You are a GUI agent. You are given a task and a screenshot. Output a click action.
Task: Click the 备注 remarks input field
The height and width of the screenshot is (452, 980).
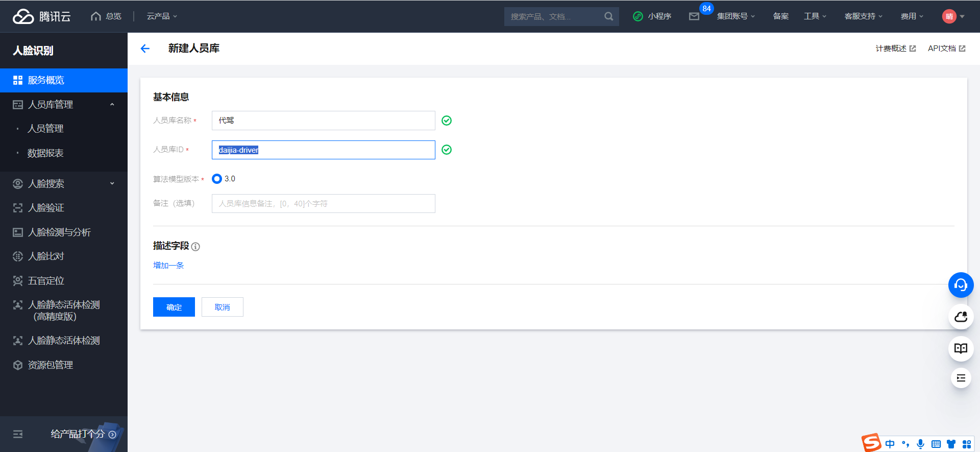click(x=323, y=203)
